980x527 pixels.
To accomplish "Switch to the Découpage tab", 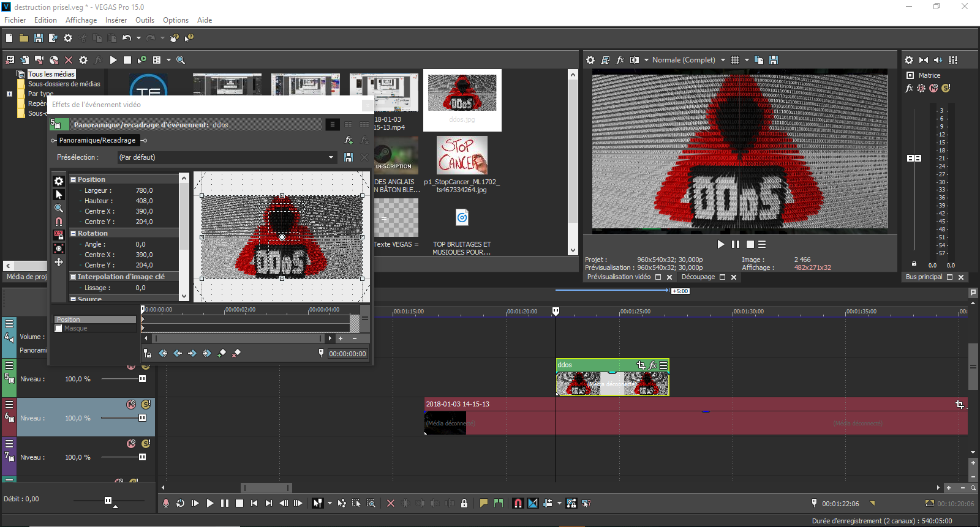I will click(x=698, y=277).
